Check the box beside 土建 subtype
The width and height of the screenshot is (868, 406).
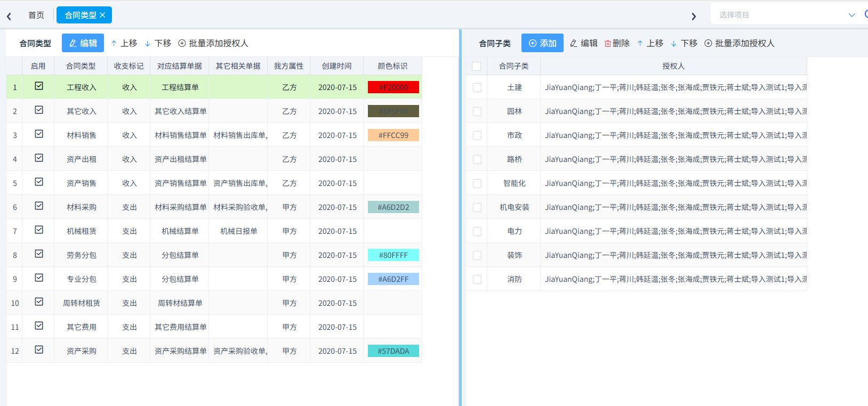click(477, 87)
